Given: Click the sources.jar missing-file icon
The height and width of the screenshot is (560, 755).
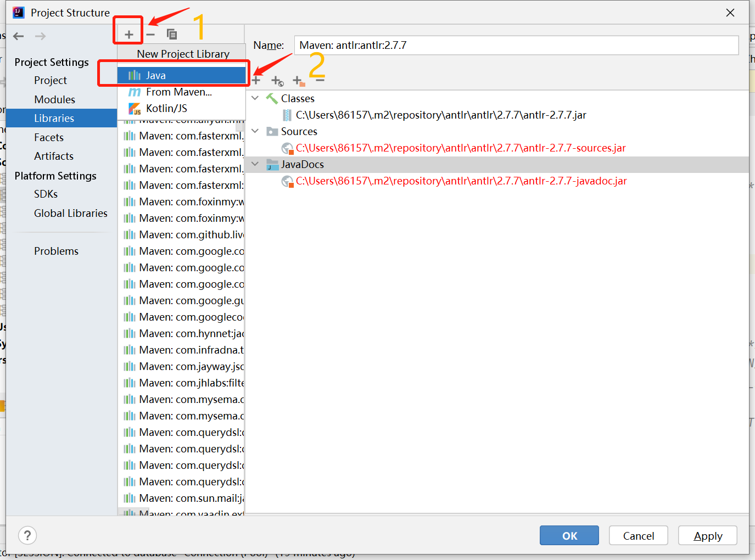Looking at the screenshot, I should click(287, 148).
